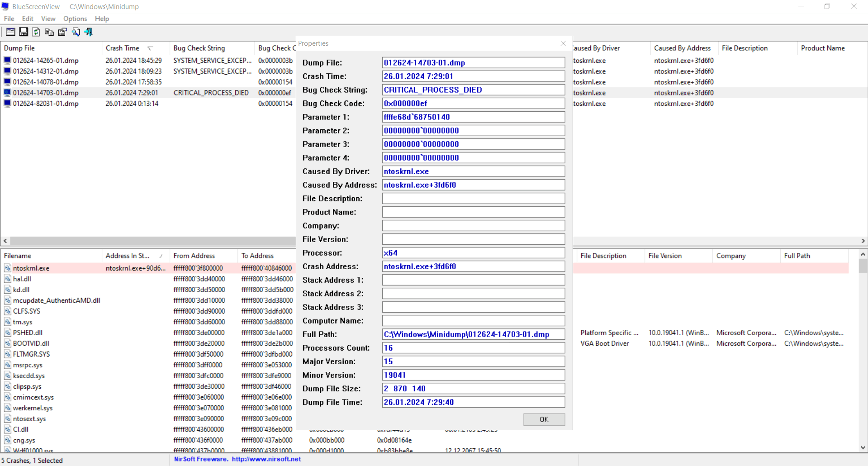The height and width of the screenshot is (466, 868).
Task: Sort by the Product Name column header
Action: [832, 48]
